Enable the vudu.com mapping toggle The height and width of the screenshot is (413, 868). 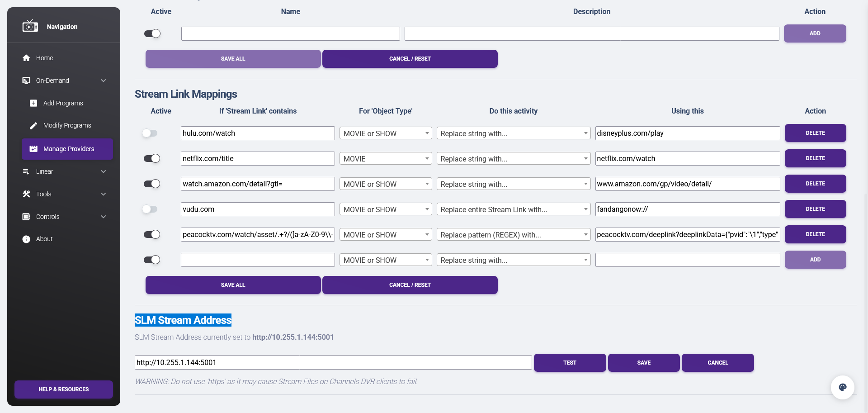click(x=150, y=209)
